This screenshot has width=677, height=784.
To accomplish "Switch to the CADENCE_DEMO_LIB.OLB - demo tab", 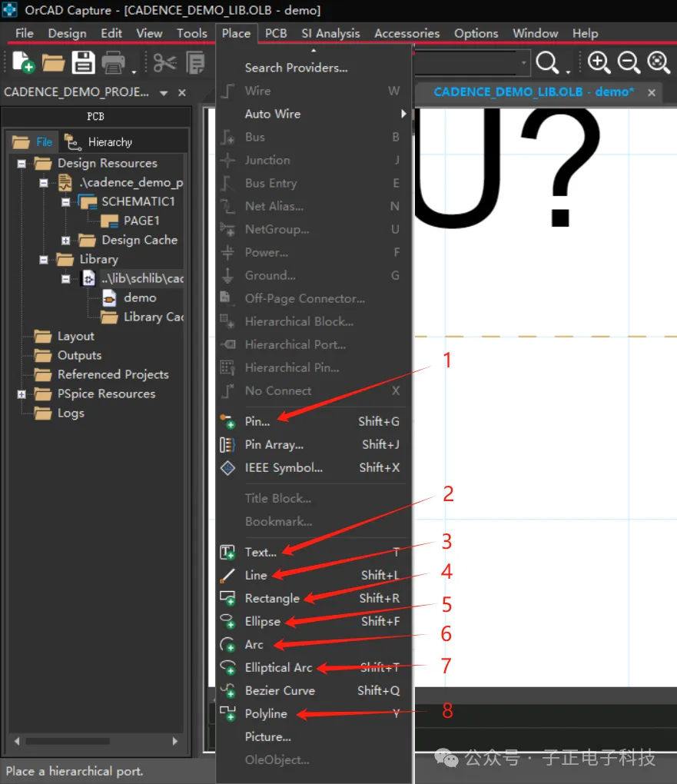I will coord(533,92).
